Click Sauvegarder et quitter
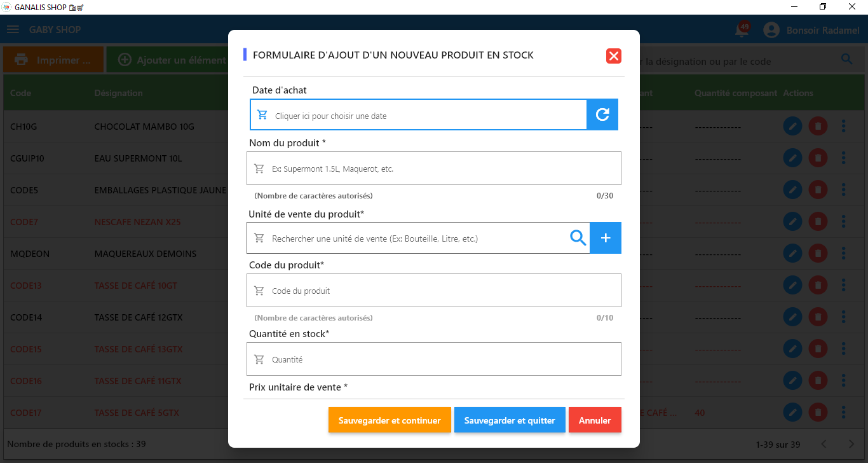868x463 pixels. pos(510,420)
